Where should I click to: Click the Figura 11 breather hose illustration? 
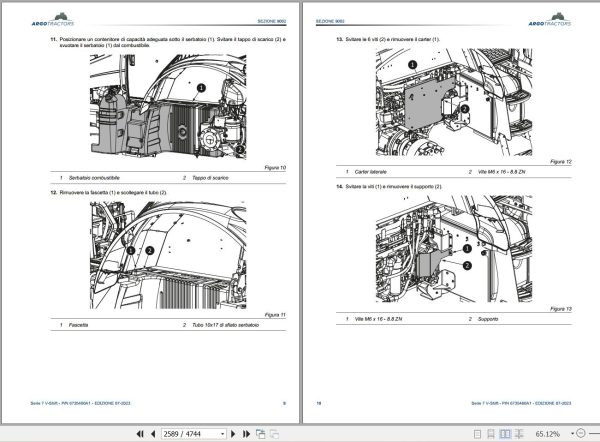coord(168,255)
